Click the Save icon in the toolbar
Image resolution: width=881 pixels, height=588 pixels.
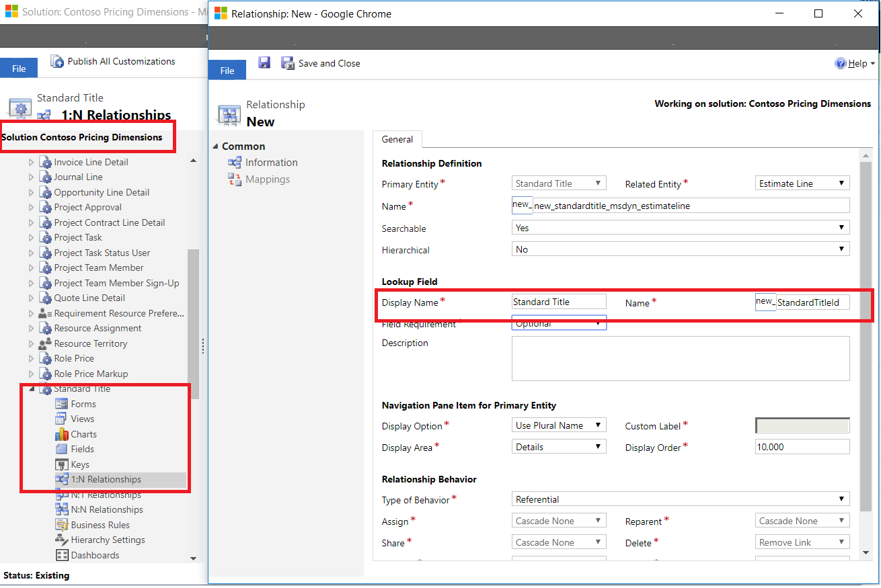pos(264,62)
